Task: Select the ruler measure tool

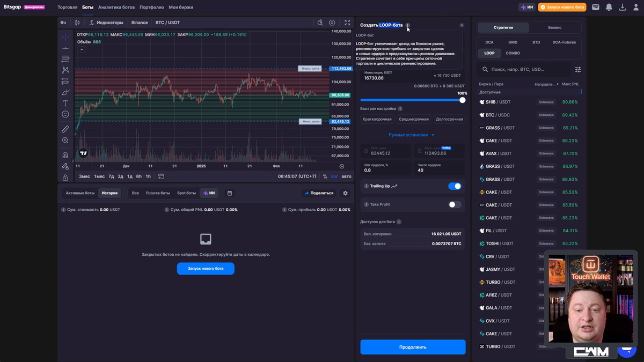Action: point(65,129)
